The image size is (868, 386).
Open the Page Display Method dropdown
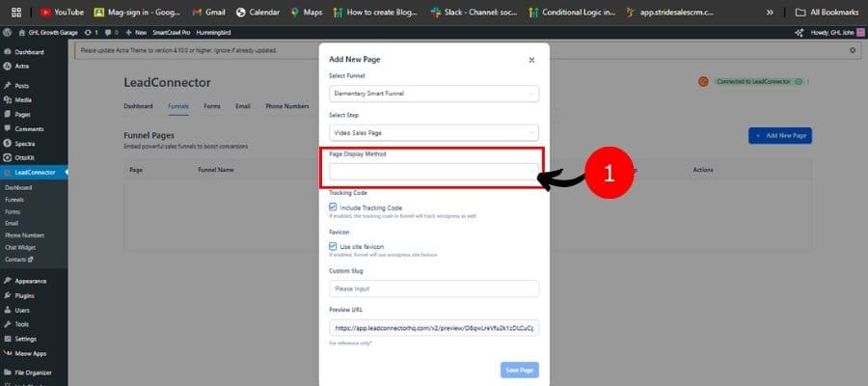434,172
